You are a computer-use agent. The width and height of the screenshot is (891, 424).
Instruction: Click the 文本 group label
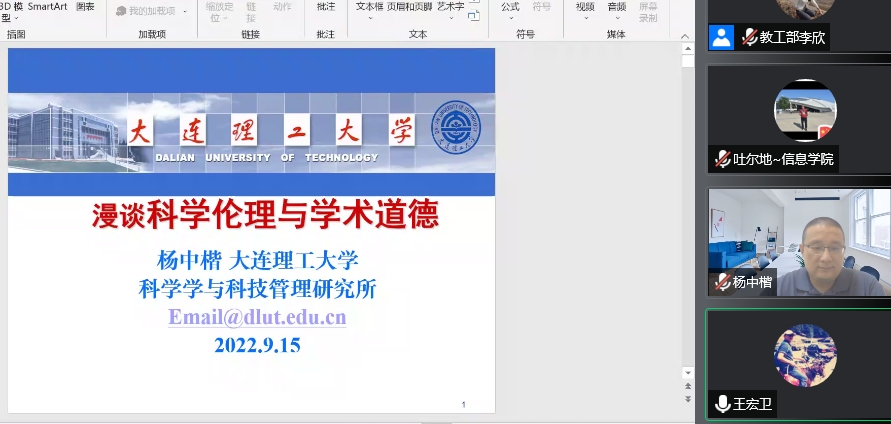418,34
